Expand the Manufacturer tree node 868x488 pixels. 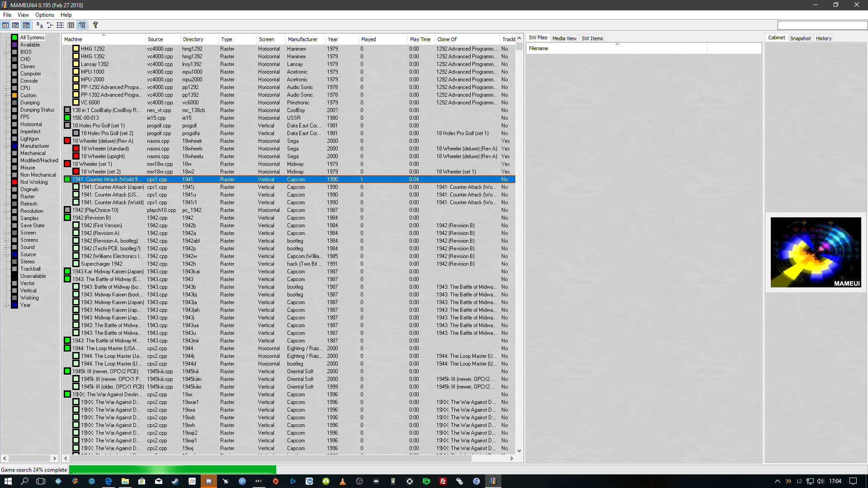pyautogui.click(x=6, y=146)
